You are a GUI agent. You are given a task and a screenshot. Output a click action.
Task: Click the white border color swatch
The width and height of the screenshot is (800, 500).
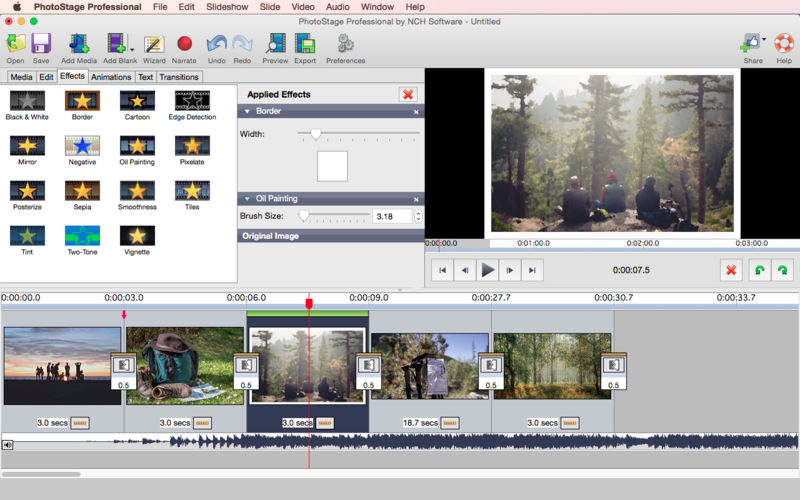pos(332,166)
